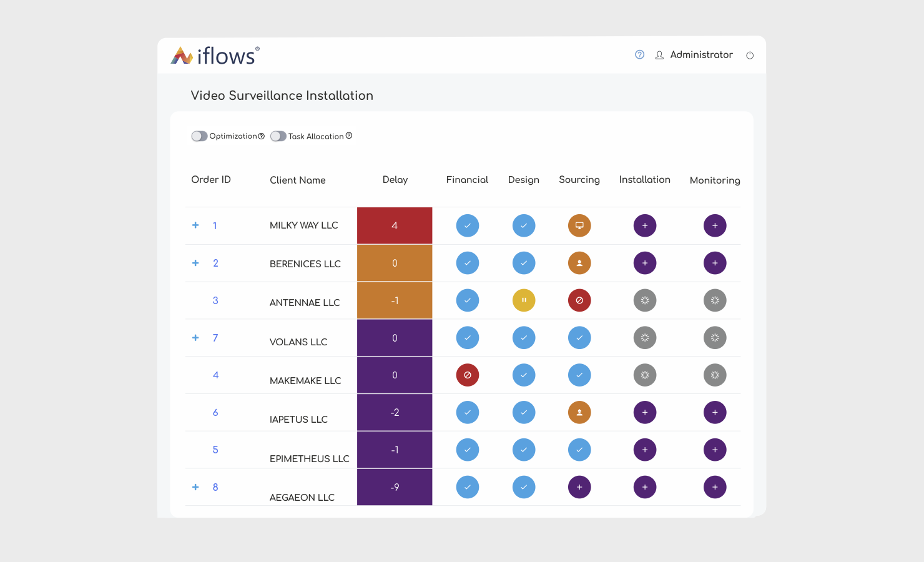Click IAPETUS Monitoring plus icon
Screen dimensions: 924x562
[715, 412]
